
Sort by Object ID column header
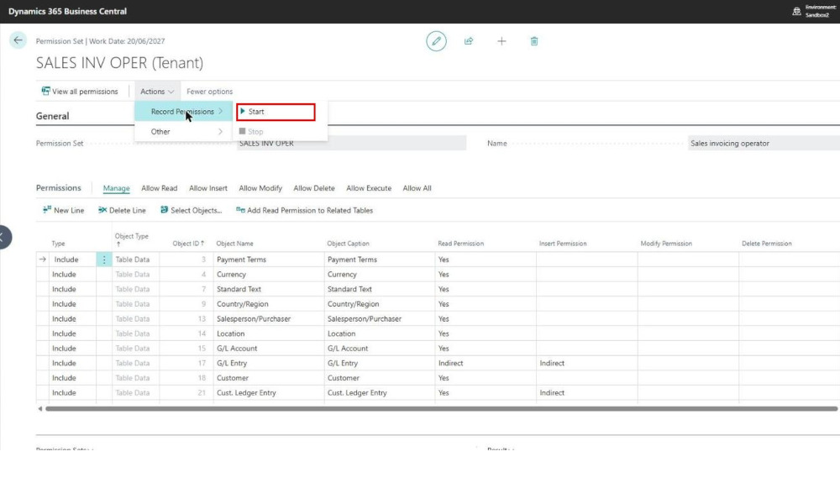(188, 244)
